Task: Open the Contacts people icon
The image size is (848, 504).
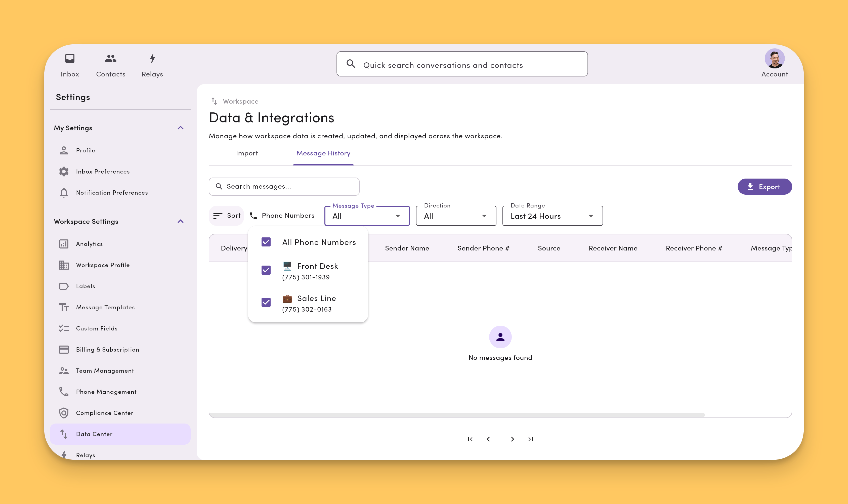Action: [x=111, y=58]
